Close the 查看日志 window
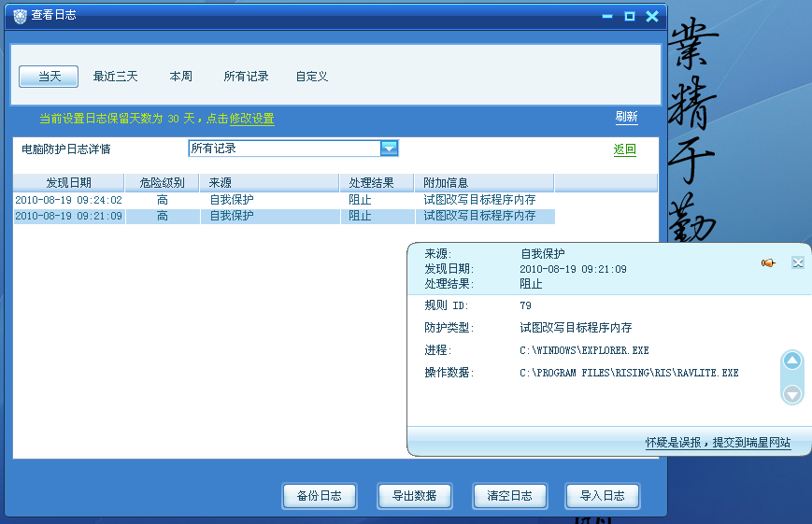Screen dimensions: 812x524 click(x=652, y=17)
